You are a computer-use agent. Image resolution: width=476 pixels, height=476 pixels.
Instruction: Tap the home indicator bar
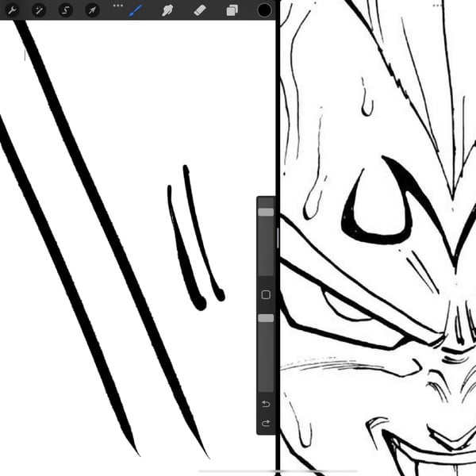[278, 471]
